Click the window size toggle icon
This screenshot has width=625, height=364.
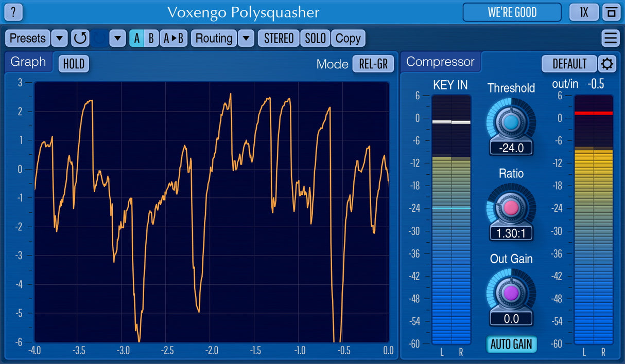[611, 12]
